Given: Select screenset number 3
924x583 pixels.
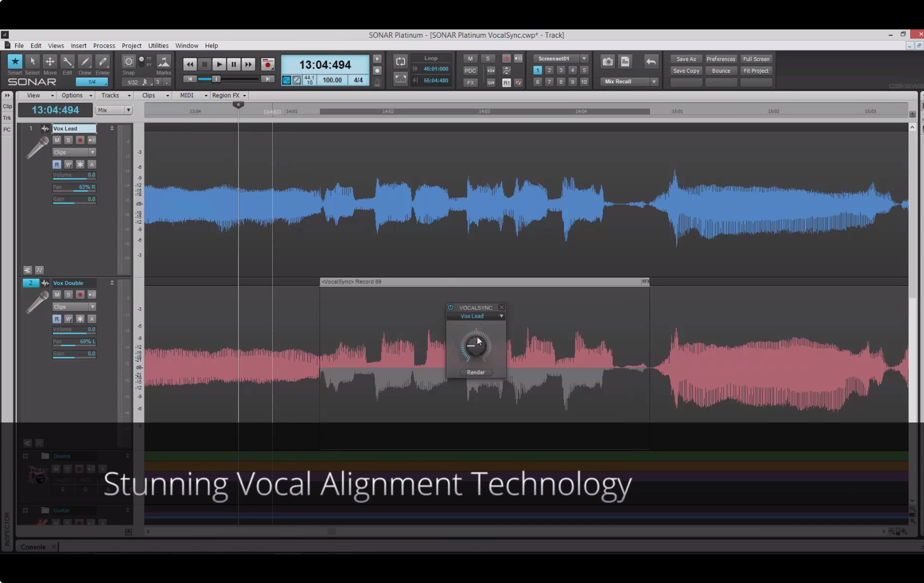Looking at the screenshot, I should point(561,71).
